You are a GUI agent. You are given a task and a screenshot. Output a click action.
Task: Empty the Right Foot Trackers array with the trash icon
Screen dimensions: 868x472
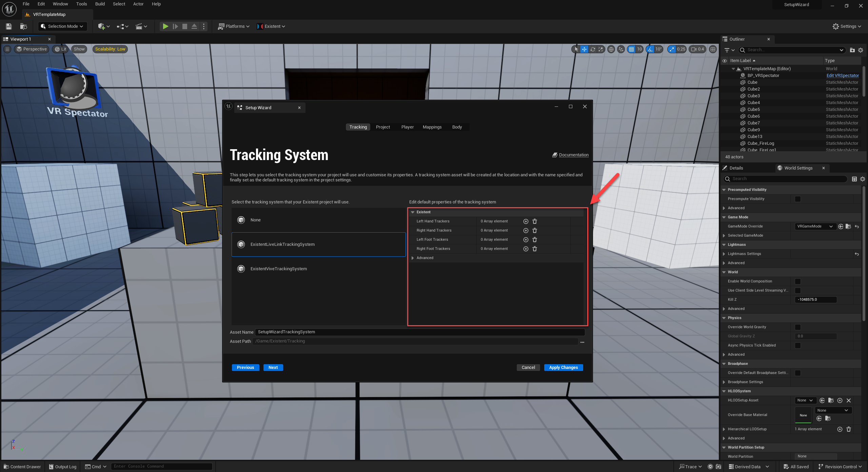point(535,249)
